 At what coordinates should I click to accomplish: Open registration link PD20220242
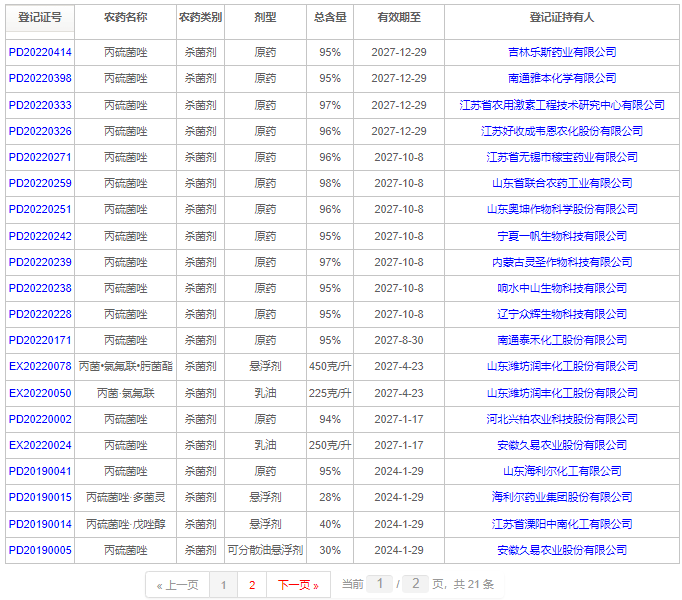coord(40,236)
